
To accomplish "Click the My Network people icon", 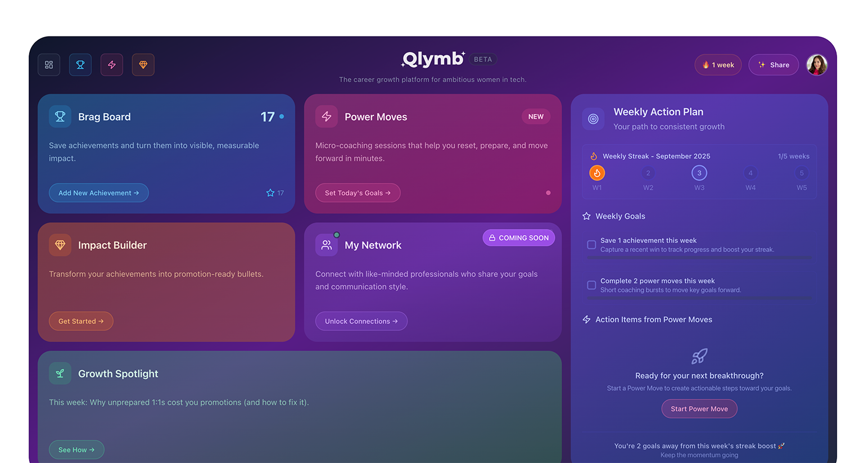I will point(327,245).
